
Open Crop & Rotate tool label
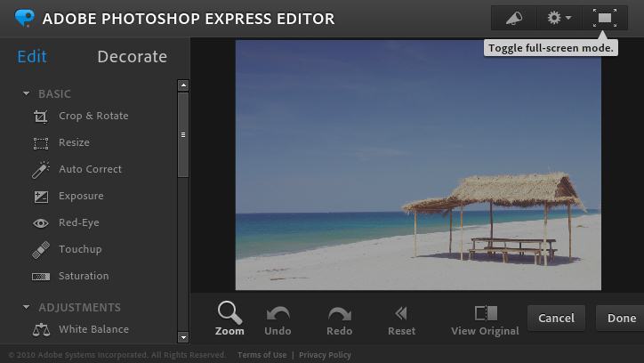pyautogui.click(x=93, y=116)
